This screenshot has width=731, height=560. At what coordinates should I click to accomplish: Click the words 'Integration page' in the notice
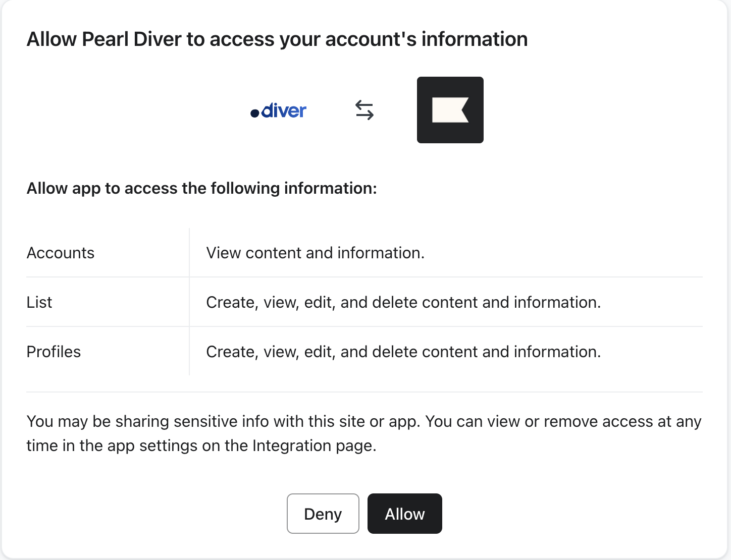pyautogui.click(x=314, y=446)
